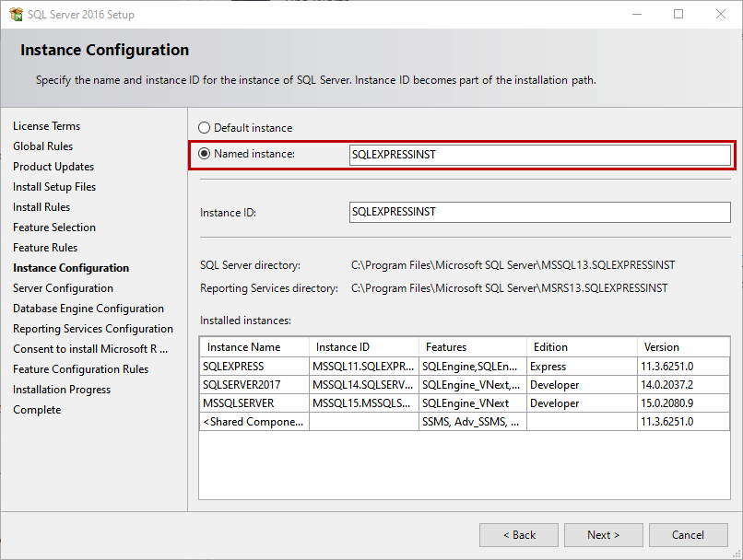This screenshot has width=743, height=560.
Task: Cancel the SQL Server setup
Action: [688, 535]
